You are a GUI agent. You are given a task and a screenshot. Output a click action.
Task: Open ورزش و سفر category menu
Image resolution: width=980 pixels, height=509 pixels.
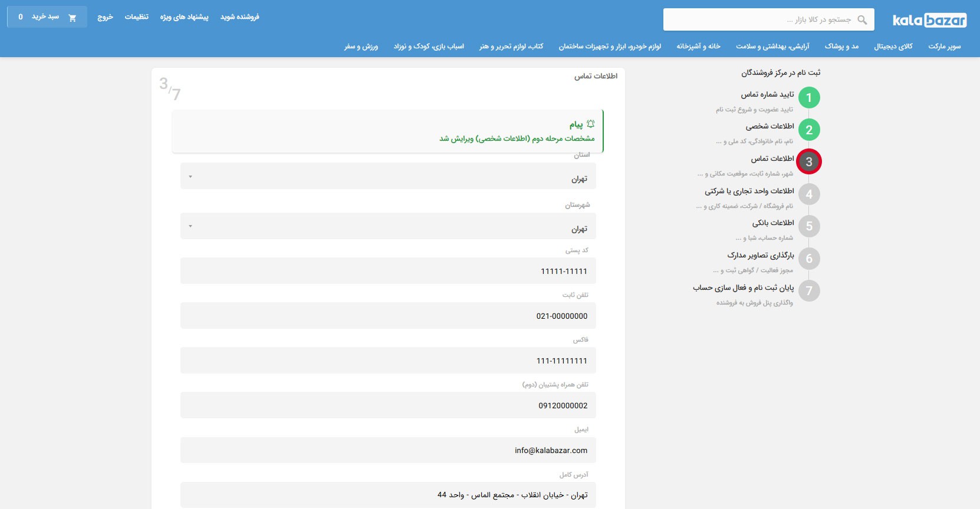[361, 47]
